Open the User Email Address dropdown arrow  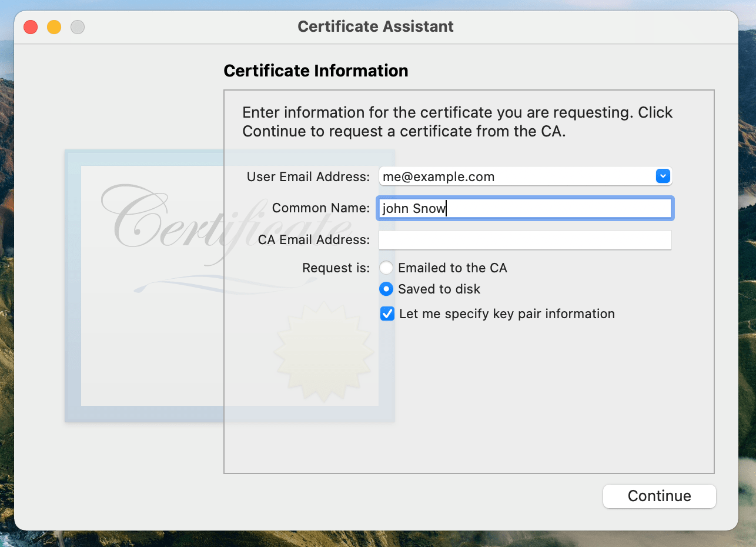[x=663, y=176]
